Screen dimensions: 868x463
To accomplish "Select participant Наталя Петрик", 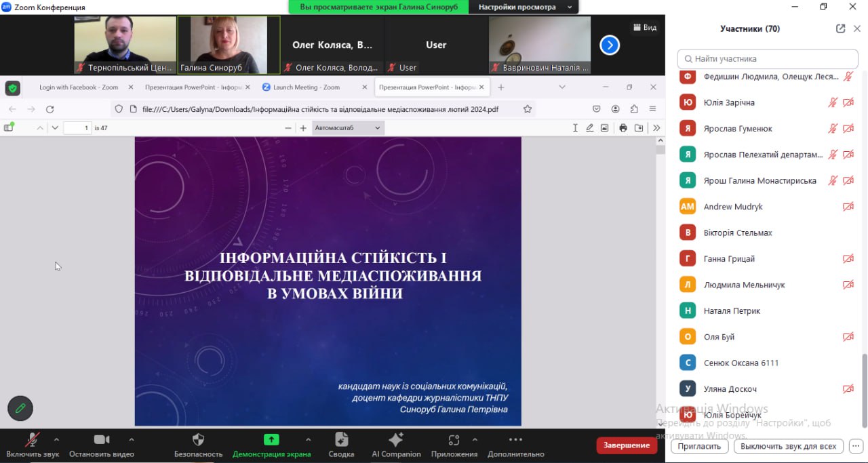I will 768,310.
